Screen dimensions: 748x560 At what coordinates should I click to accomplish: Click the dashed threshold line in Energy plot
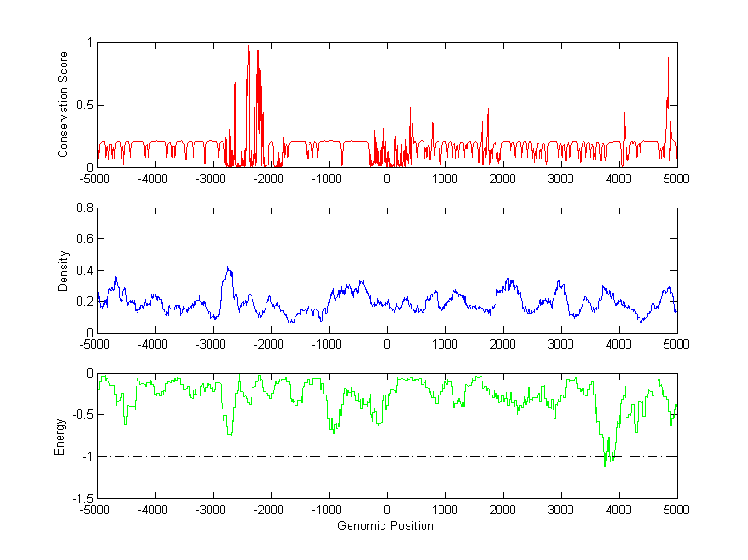(280, 456)
